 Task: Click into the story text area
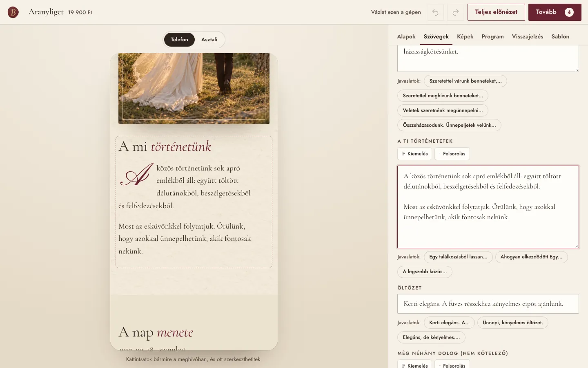click(488, 207)
